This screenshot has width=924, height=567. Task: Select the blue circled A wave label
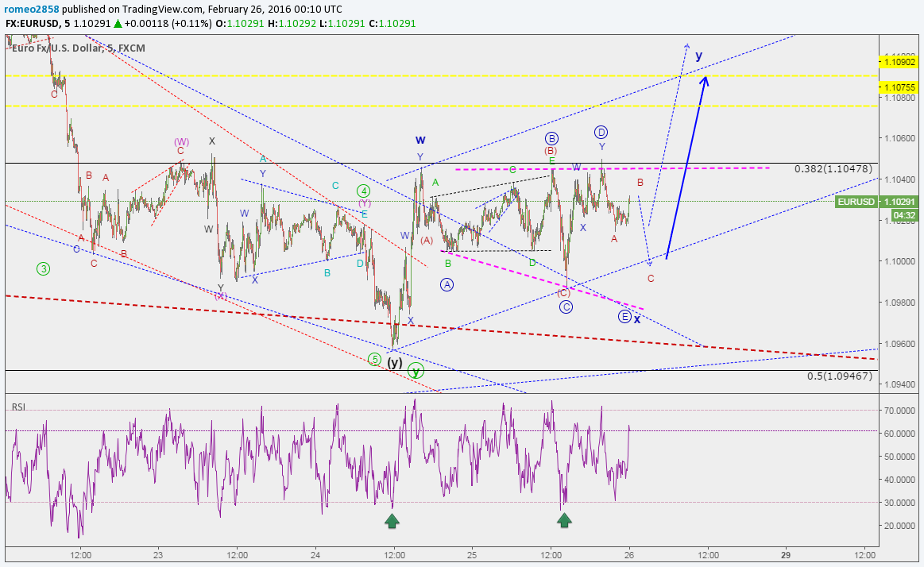447,285
